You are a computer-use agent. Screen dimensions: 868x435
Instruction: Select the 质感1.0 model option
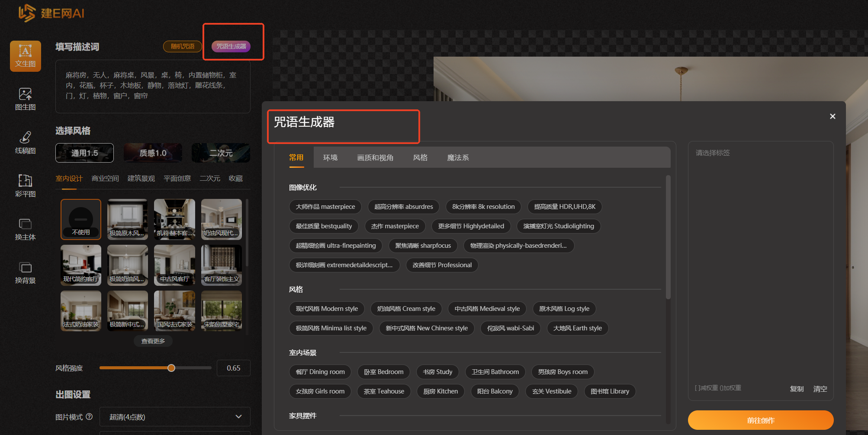click(x=153, y=153)
